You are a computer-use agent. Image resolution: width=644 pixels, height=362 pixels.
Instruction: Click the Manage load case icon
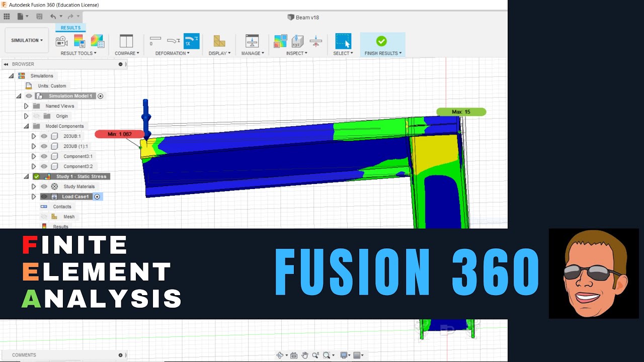point(252,41)
